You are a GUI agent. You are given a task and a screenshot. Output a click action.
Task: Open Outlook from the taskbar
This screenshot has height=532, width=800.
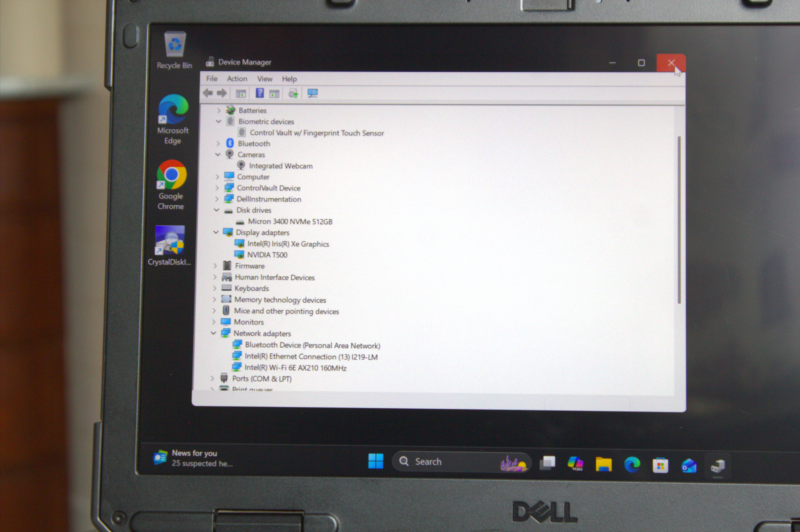[689, 466]
